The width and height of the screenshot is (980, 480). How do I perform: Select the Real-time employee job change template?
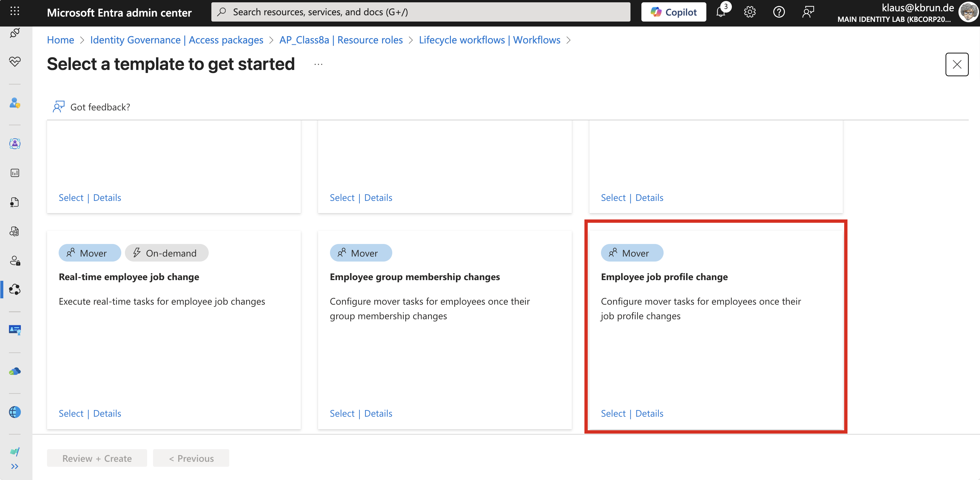tap(71, 413)
